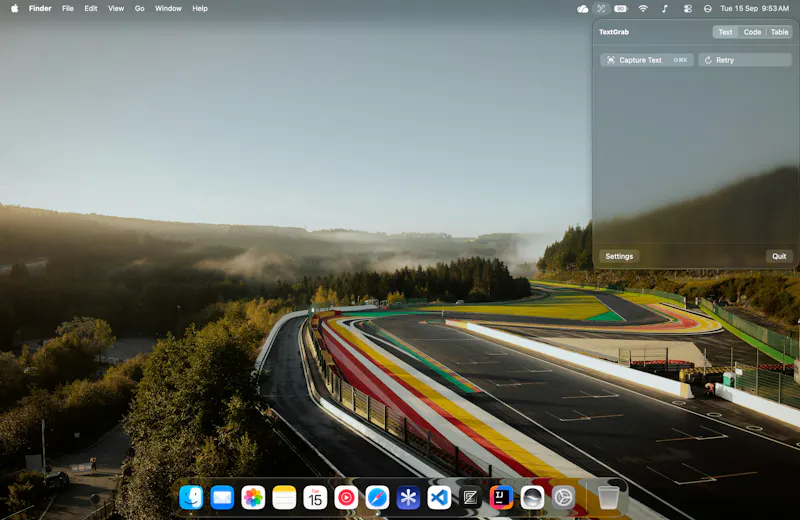The height and width of the screenshot is (520, 800).
Task: Open the silver sphere app in Dock
Action: click(532, 498)
